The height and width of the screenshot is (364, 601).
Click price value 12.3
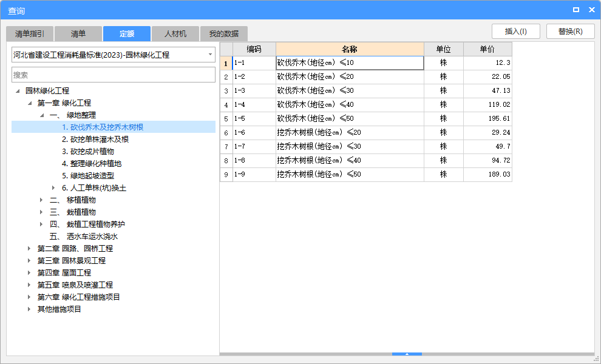click(487, 63)
